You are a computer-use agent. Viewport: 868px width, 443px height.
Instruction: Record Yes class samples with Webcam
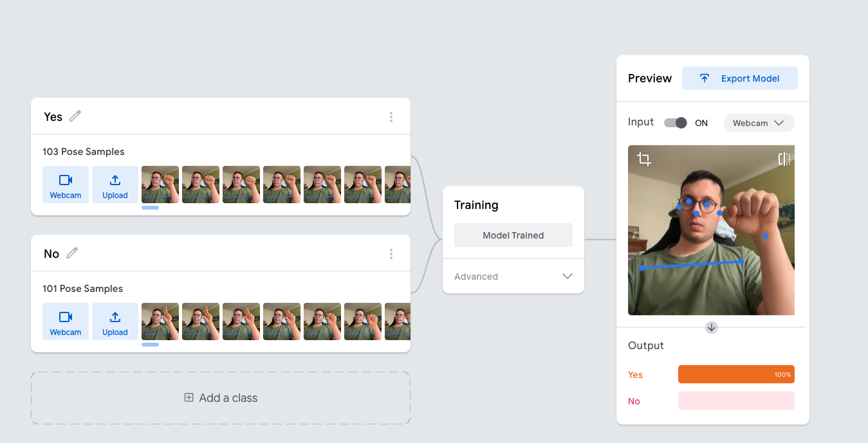pos(66,185)
